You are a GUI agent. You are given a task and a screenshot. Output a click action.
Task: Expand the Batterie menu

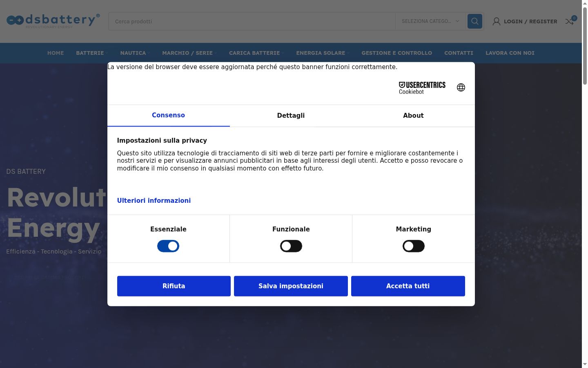(92, 53)
